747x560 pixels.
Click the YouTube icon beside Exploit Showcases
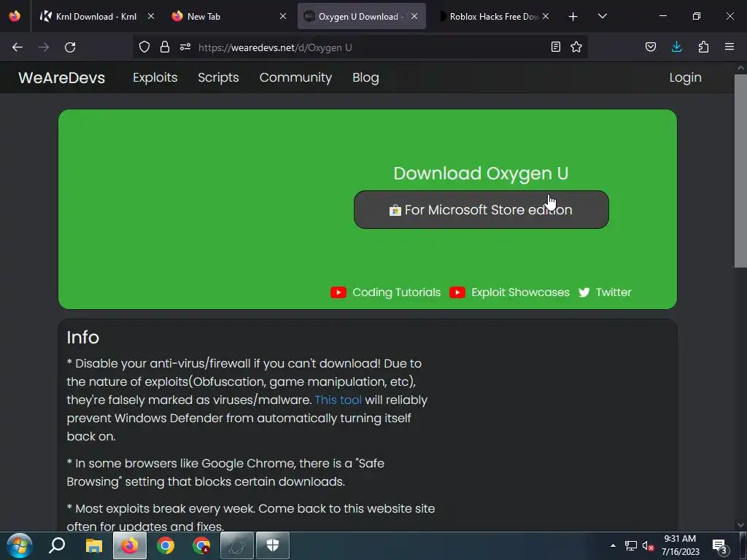pyautogui.click(x=457, y=292)
